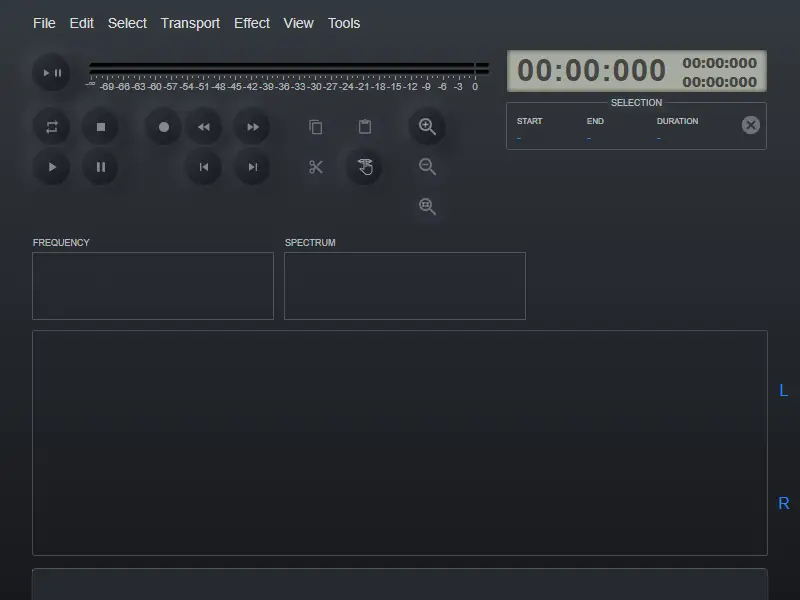This screenshot has height=600, width=800.
Task: Click the 0 dB mark on meter scale
Action: click(475, 87)
